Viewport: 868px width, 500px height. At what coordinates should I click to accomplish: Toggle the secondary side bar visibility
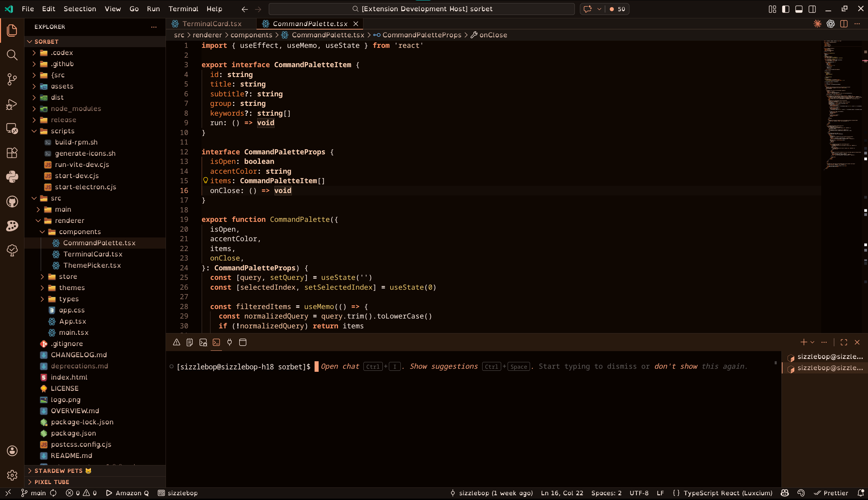[x=812, y=9]
